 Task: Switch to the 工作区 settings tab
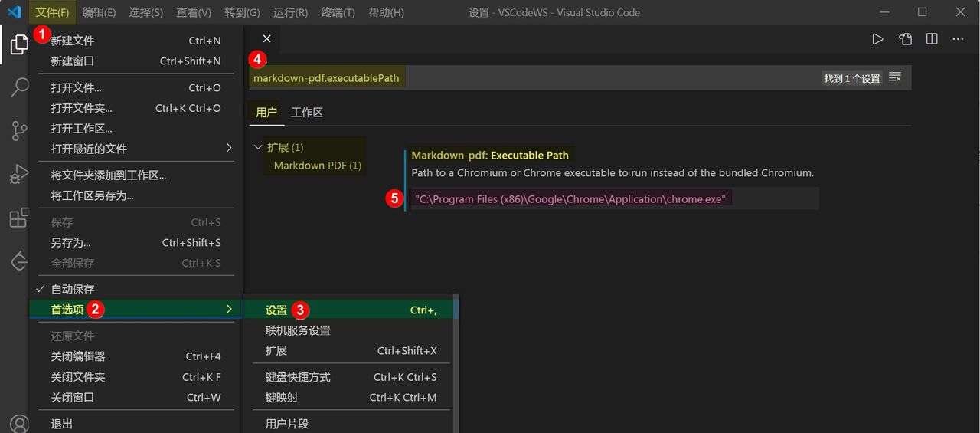[307, 112]
